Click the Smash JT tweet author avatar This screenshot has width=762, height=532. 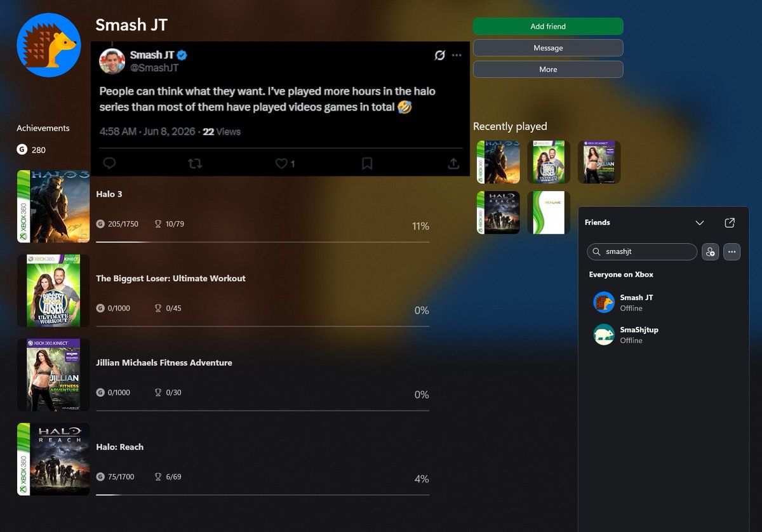click(x=112, y=61)
